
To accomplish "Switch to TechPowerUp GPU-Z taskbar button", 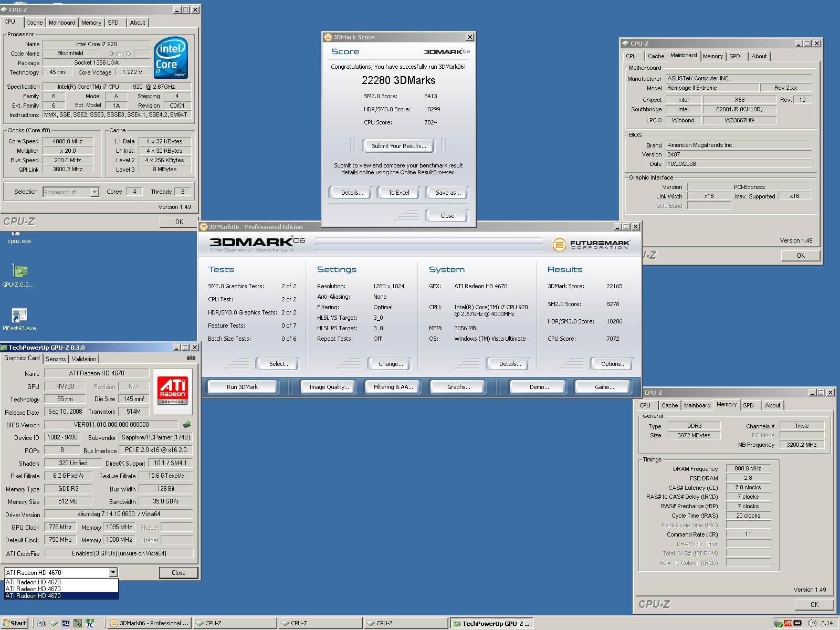I will pos(492,623).
